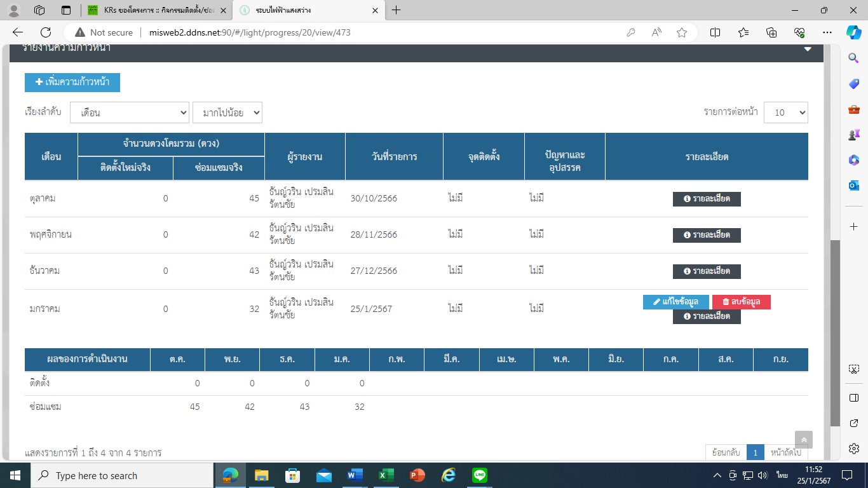Click แก้ไขข้อมูล edit button for มกราคม
Viewport: 868px width, 488px height.
pyautogui.click(x=675, y=302)
